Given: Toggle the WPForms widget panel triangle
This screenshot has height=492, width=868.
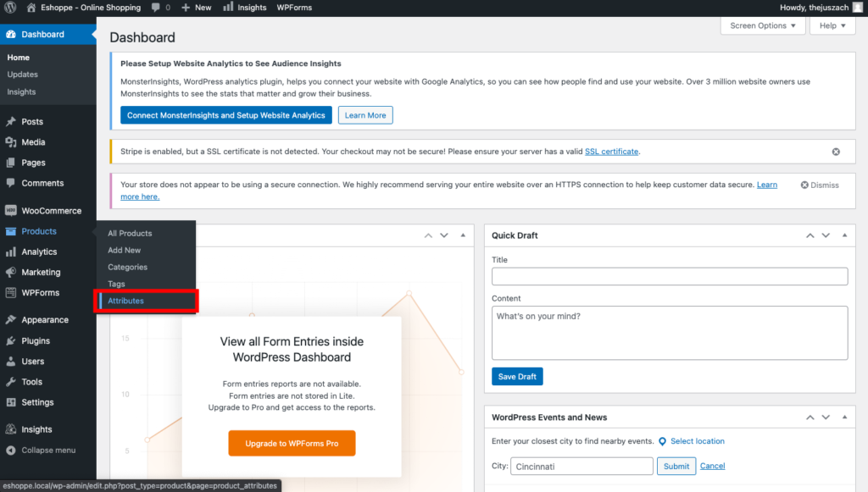Looking at the screenshot, I should click(x=463, y=235).
